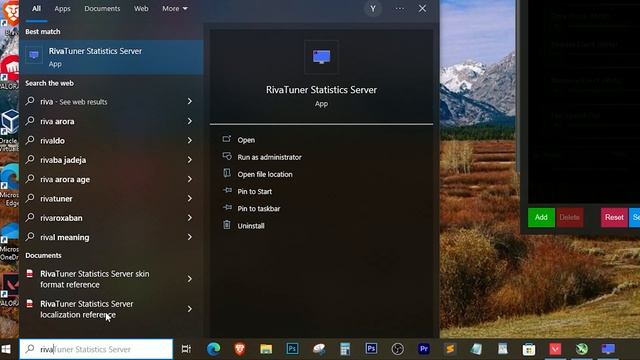Launch Adobe Premiere Pro from the taskbar
The image size is (640, 360).
424,349
